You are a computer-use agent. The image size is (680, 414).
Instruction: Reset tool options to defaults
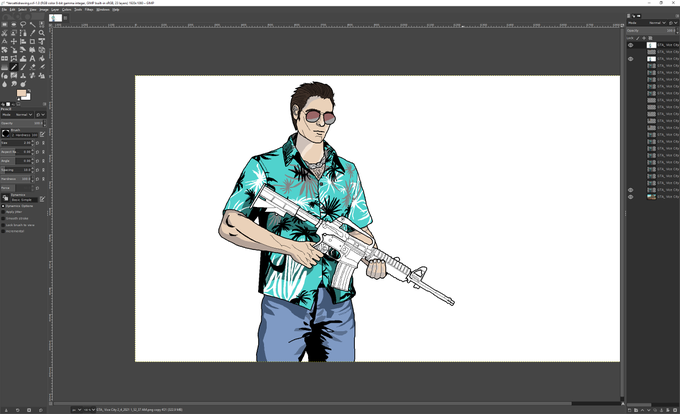(x=41, y=410)
